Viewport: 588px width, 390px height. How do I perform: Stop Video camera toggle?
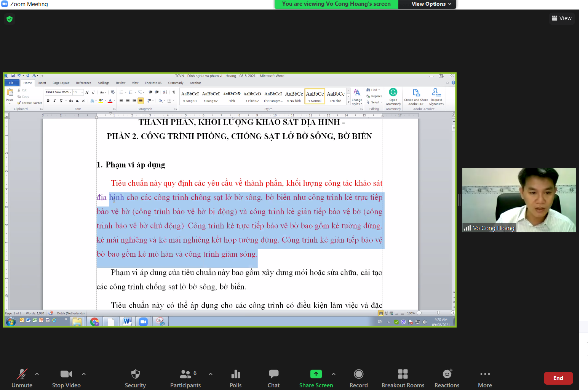click(66, 378)
